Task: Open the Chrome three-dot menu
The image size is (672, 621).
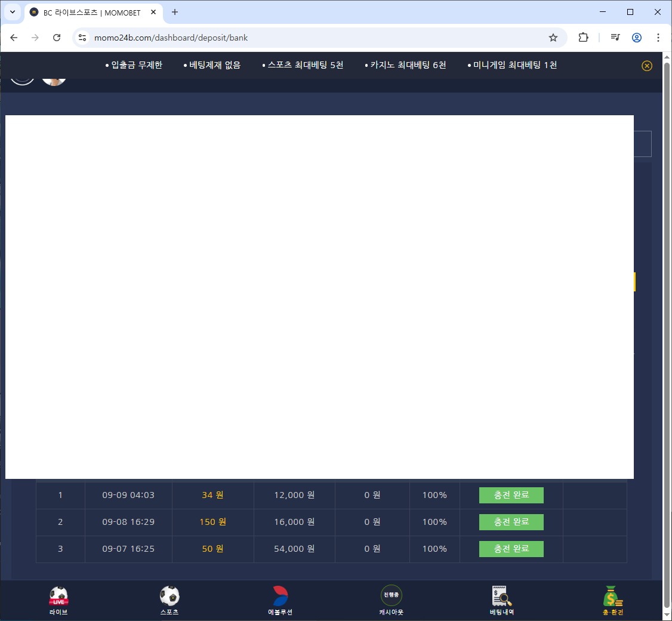Action: tap(658, 38)
